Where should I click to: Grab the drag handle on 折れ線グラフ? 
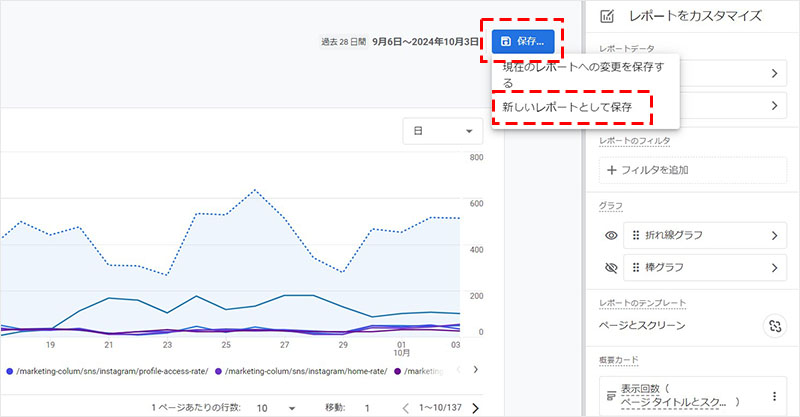632,236
